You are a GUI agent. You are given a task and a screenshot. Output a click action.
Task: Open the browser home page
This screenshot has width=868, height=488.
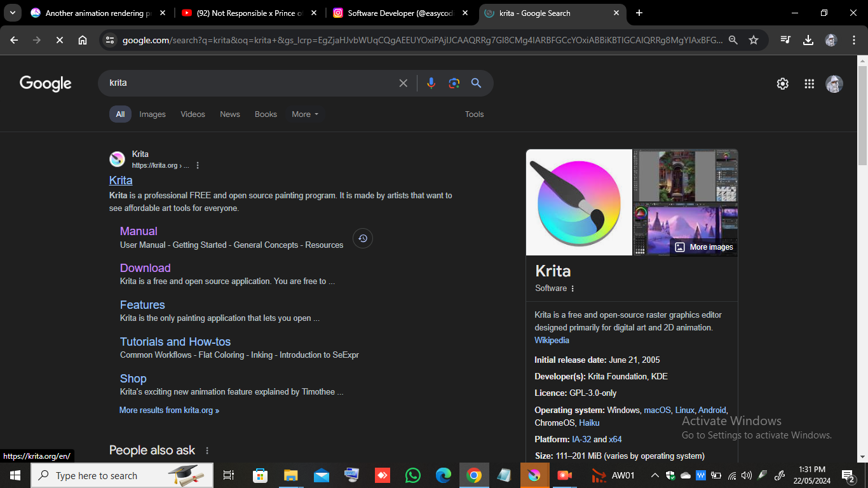(x=83, y=40)
